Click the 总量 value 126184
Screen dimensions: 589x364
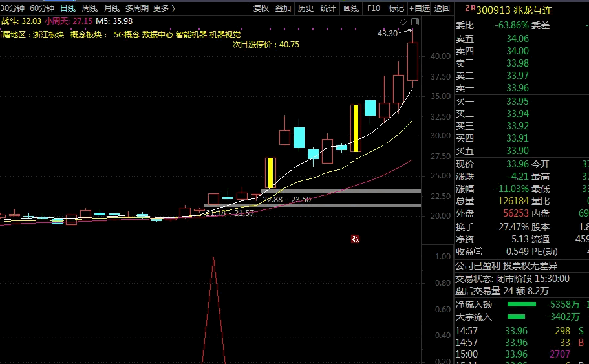click(513, 201)
